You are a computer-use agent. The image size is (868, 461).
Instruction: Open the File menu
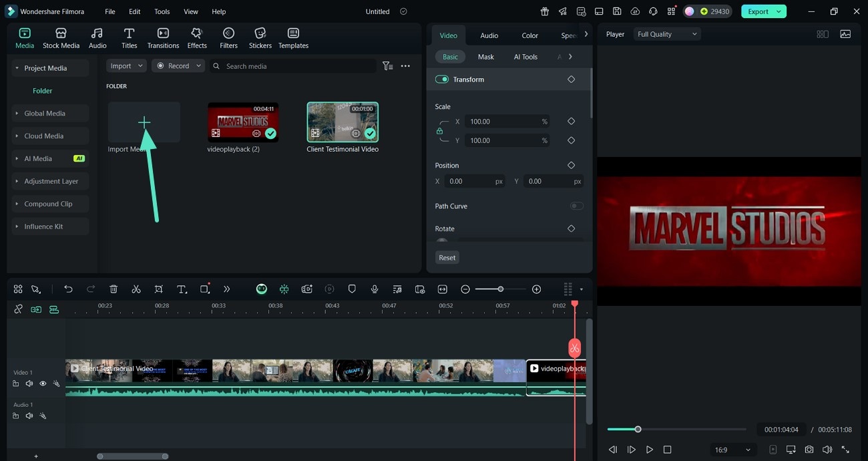110,11
